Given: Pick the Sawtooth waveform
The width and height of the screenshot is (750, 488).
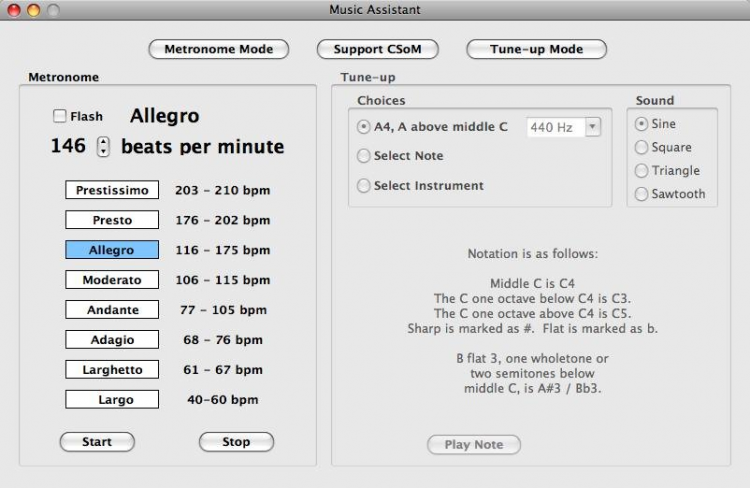Looking at the screenshot, I should tap(642, 194).
